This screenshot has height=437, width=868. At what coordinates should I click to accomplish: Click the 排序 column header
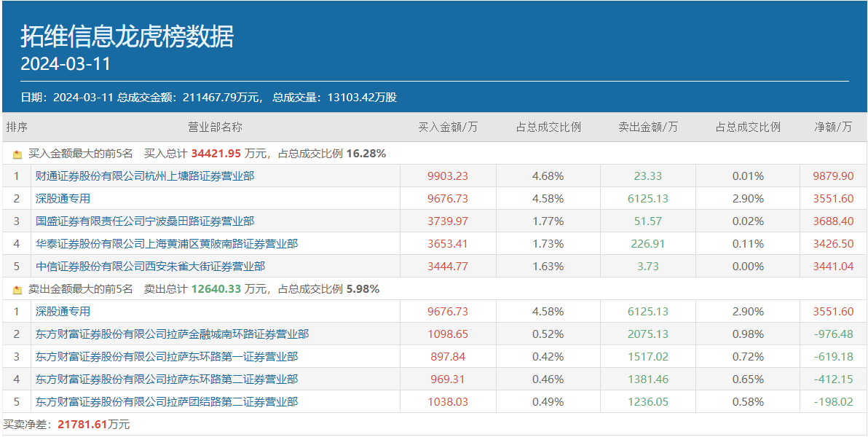point(17,127)
